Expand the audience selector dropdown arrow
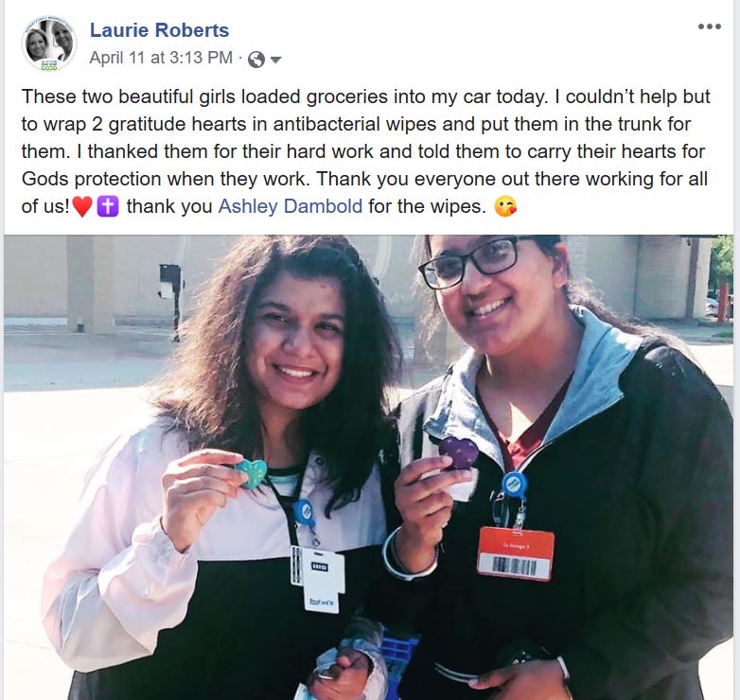Image resolution: width=740 pixels, height=700 pixels. pos(275,60)
